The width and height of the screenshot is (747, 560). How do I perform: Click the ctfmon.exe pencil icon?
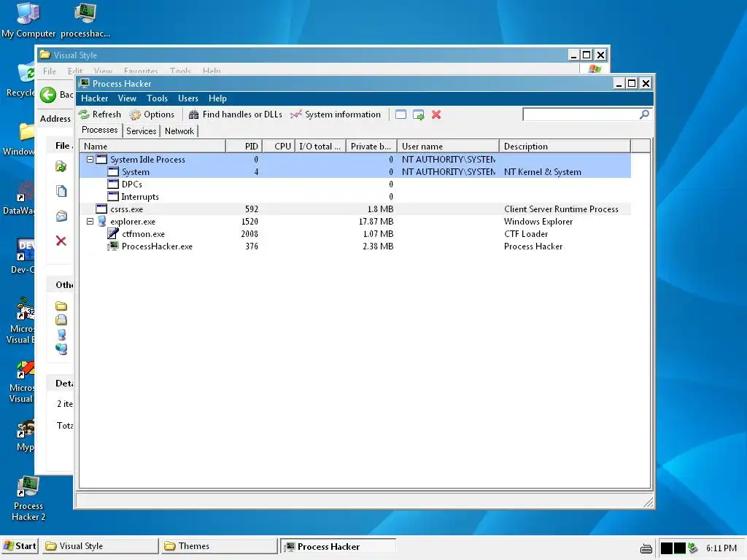[113, 233]
